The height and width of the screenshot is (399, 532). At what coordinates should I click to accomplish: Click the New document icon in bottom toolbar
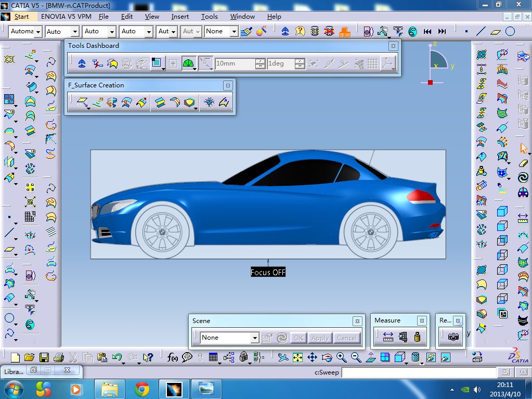click(x=15, y=357)
